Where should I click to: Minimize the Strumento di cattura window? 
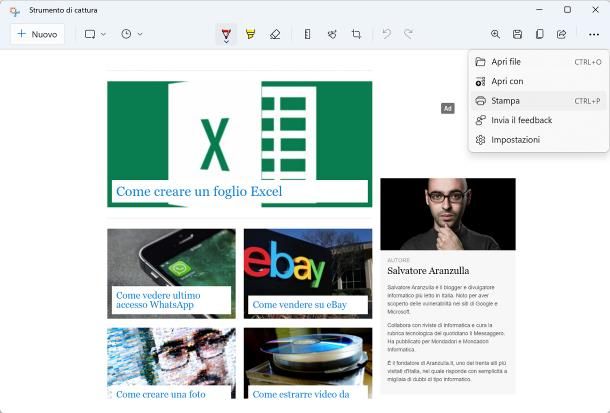coord(539,10)
